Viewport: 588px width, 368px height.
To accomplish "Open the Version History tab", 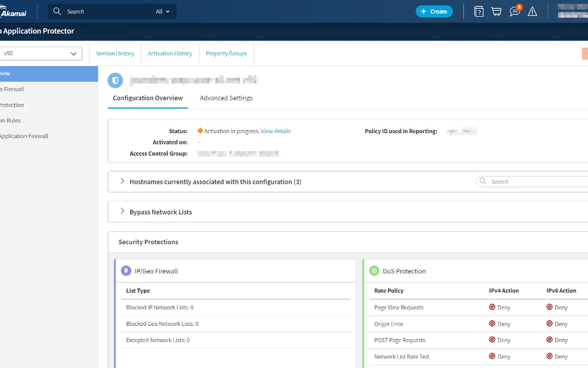I will click(x=115, y=53).
